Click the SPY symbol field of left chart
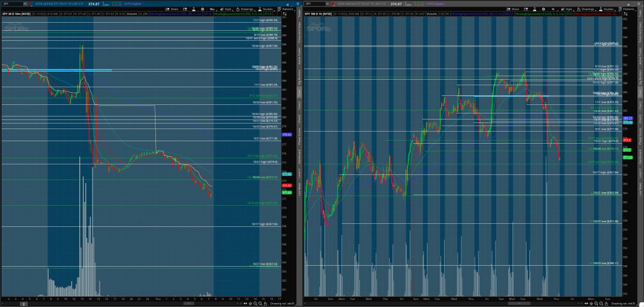Screen dimensions: 644x307 (12, 4)
